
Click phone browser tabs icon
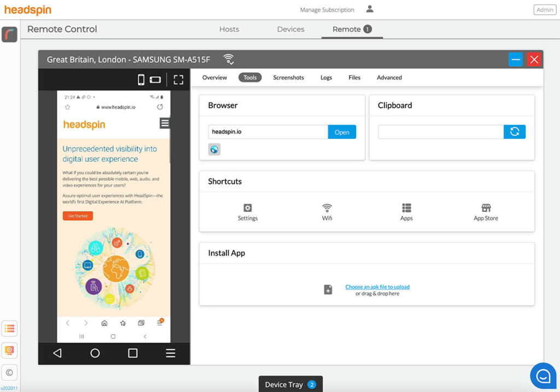coord(141,323)
